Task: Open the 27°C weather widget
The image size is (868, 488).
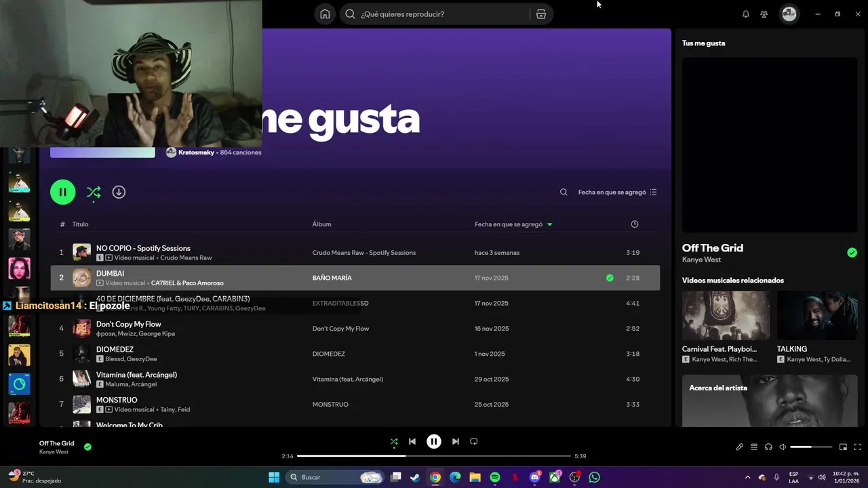Action: pos(34,477)
